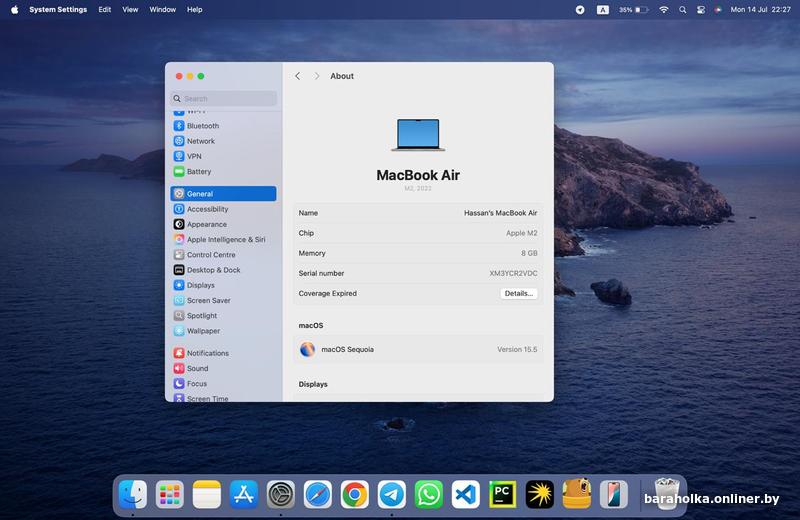The height and width of the screenshot is (520, 800).
Task: Open Screen Saver settings
Action: [224, 301]
